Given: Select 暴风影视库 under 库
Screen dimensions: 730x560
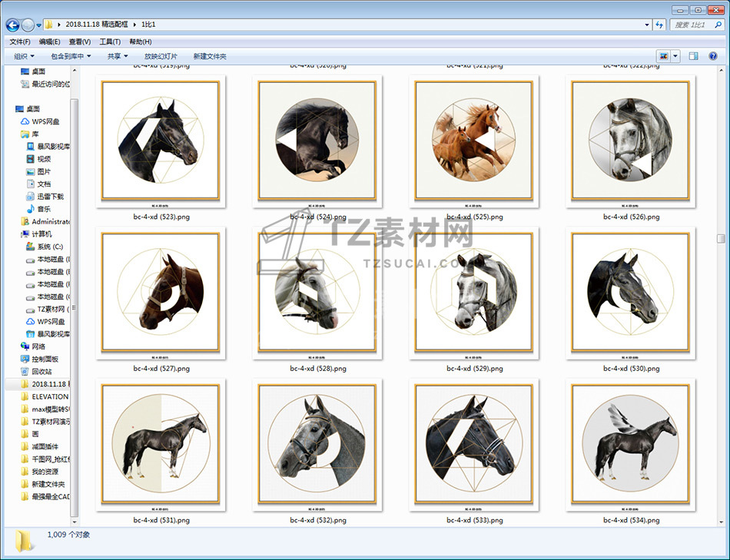Looking at the screenshot, I should click(x=48, y=146).
